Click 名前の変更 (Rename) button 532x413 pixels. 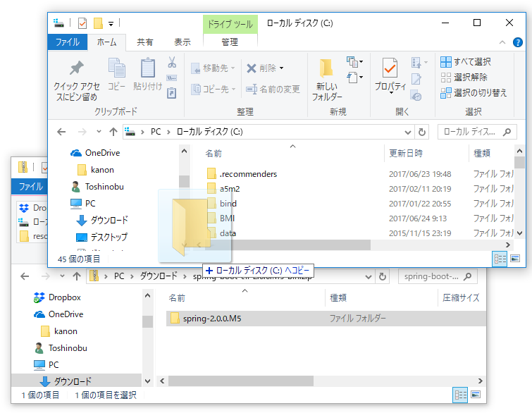[273, 90]
